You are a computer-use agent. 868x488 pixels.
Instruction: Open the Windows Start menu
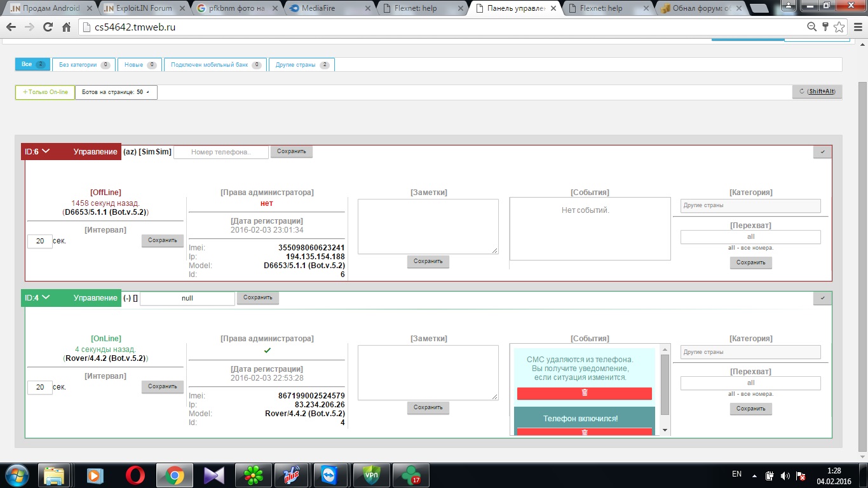tap(17, 475)
